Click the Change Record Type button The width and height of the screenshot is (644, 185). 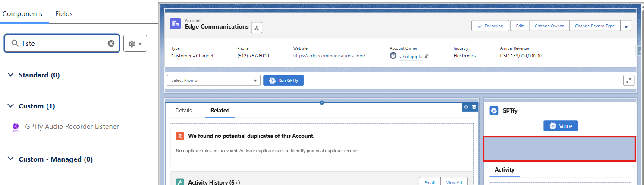pyautogui.click(x=595, y=26)
